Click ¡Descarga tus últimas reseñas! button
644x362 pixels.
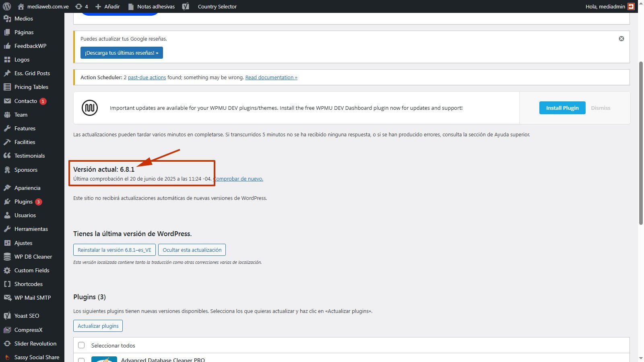pos(122,53)
